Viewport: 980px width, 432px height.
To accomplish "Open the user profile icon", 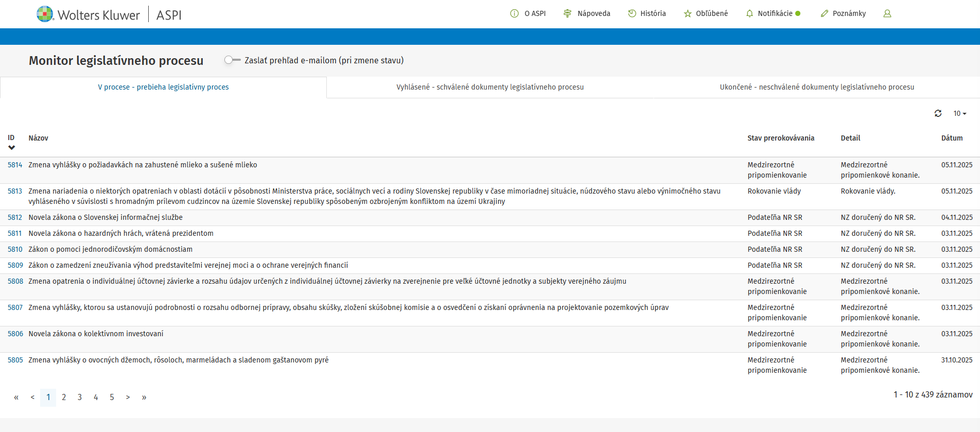I will (x=887, y=13).
